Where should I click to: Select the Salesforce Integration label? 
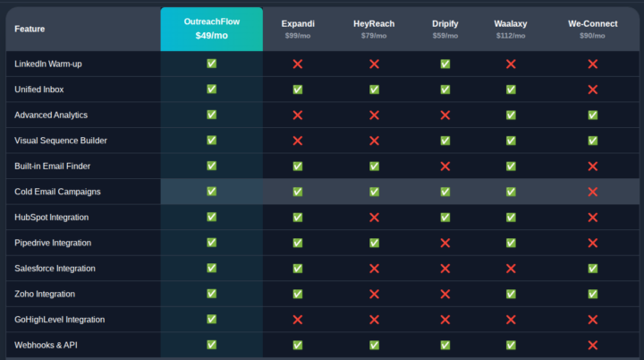click(x=55, y=269)
